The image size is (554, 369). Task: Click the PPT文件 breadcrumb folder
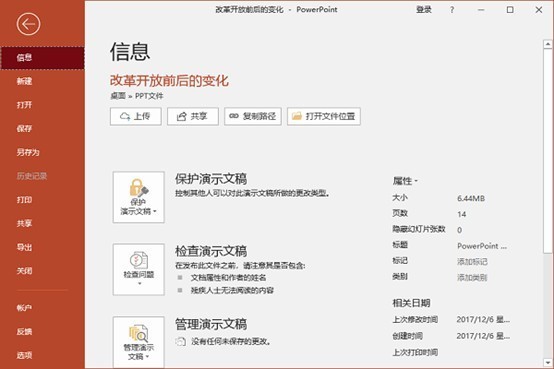pyautogui.click(x=149, y=96)
